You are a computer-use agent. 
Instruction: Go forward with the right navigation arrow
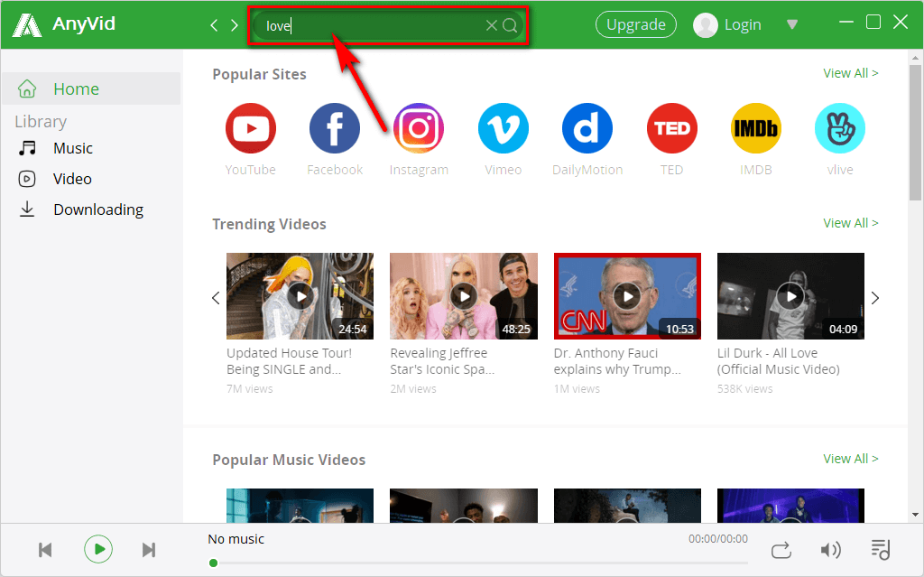tap(235, 25)
